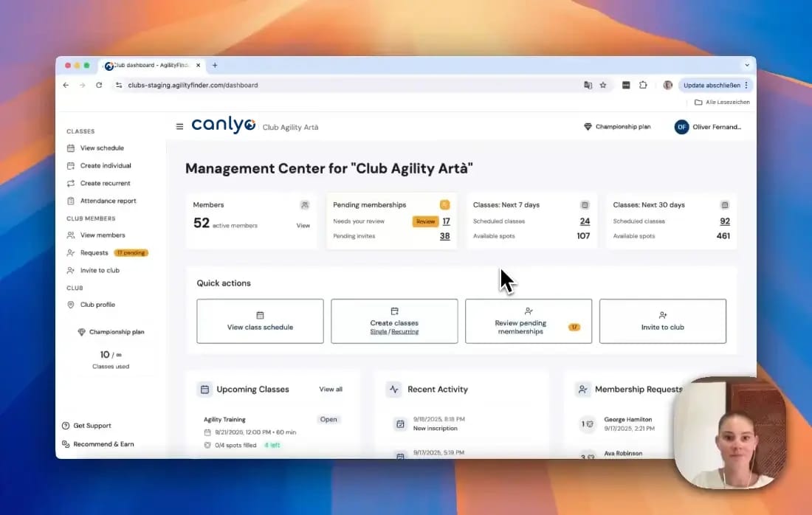812x515 pixels.
Task: Click the Recurring link under Create classes
Action: [405, 332]
